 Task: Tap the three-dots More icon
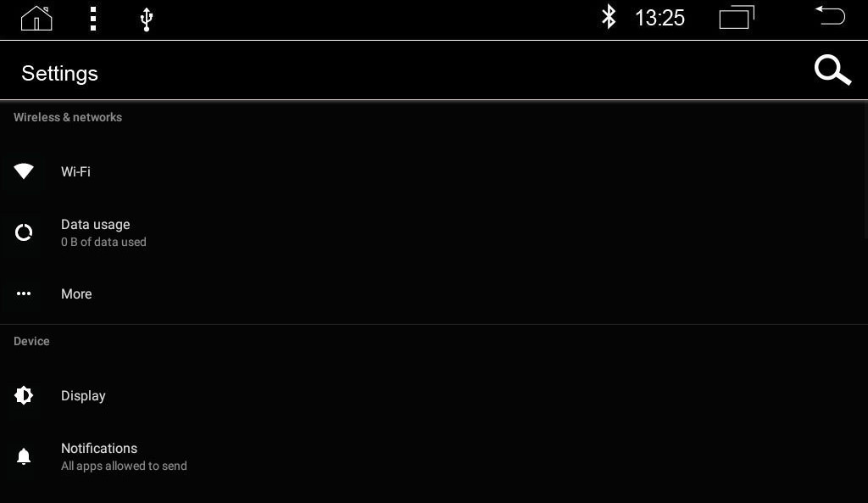click(24, 293)
